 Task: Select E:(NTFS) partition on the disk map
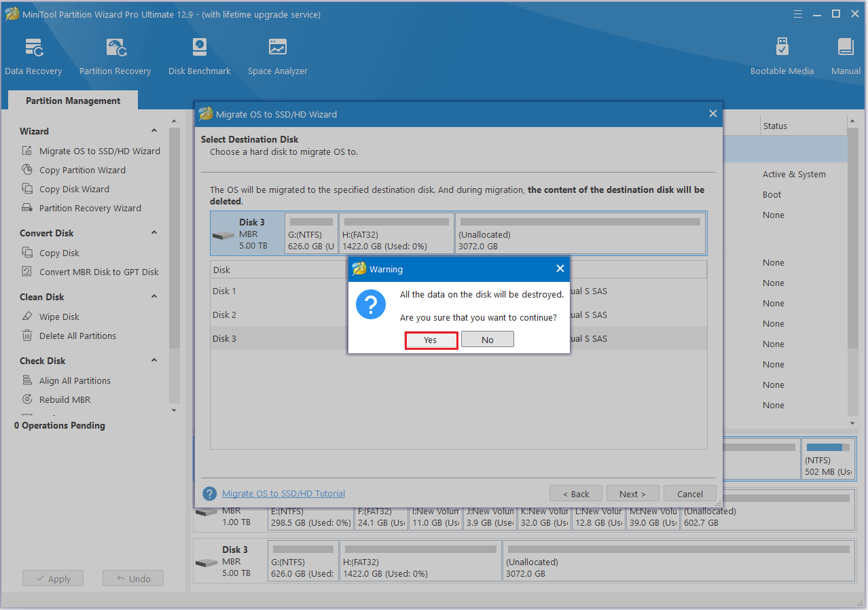coord(311,517)
